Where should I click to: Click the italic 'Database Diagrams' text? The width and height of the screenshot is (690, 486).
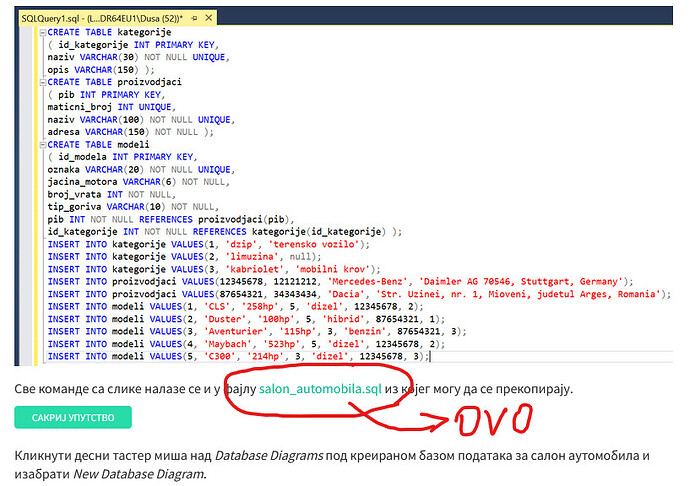pyautogui.click(x=269, y=456)
